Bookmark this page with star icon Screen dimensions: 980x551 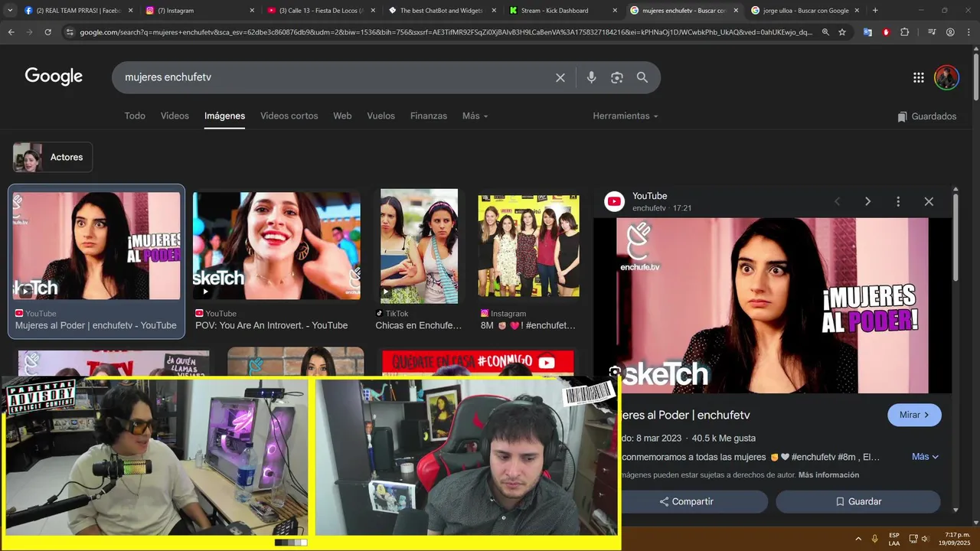coord(842,32)
